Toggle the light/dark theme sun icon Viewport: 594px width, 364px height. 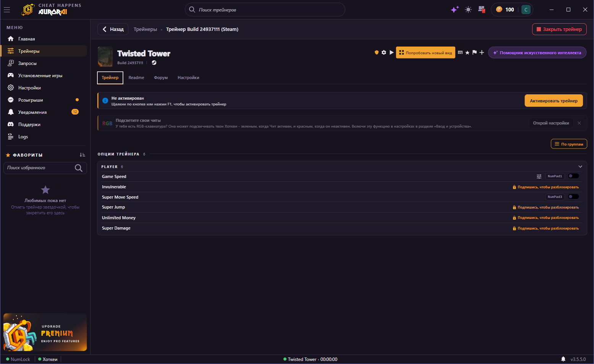[468, 10]
